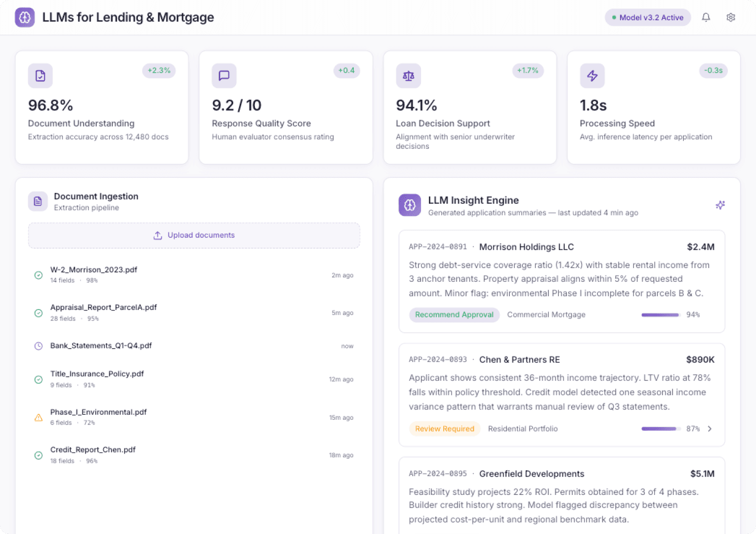Click the sparkle icon in LLM Insight Engine
This screenshot has width=756, height=534.
pos(720,205)
